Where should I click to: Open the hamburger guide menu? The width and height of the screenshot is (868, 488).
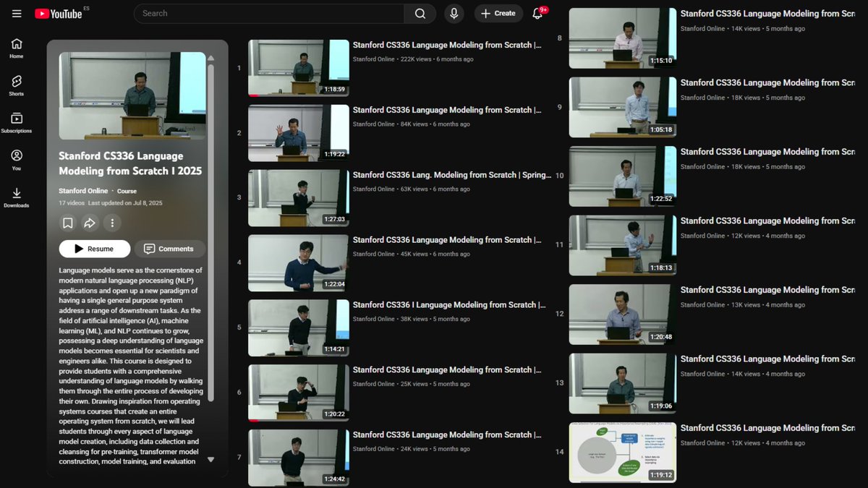[x=17, y=14]
